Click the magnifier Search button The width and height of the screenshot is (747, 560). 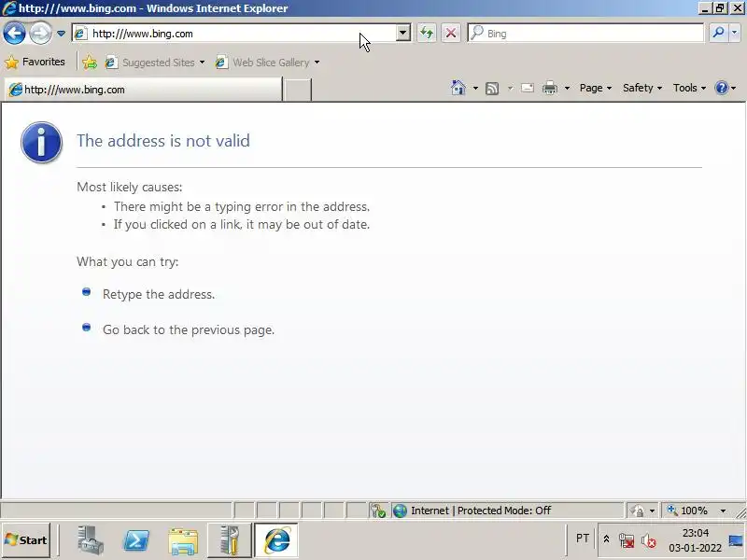(x=718, y=33)
